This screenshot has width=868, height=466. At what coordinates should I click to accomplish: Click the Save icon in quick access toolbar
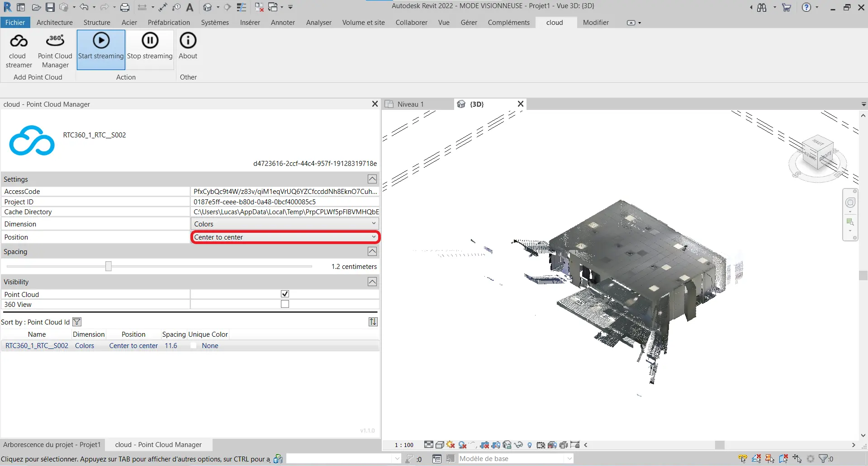coord(50,7)
